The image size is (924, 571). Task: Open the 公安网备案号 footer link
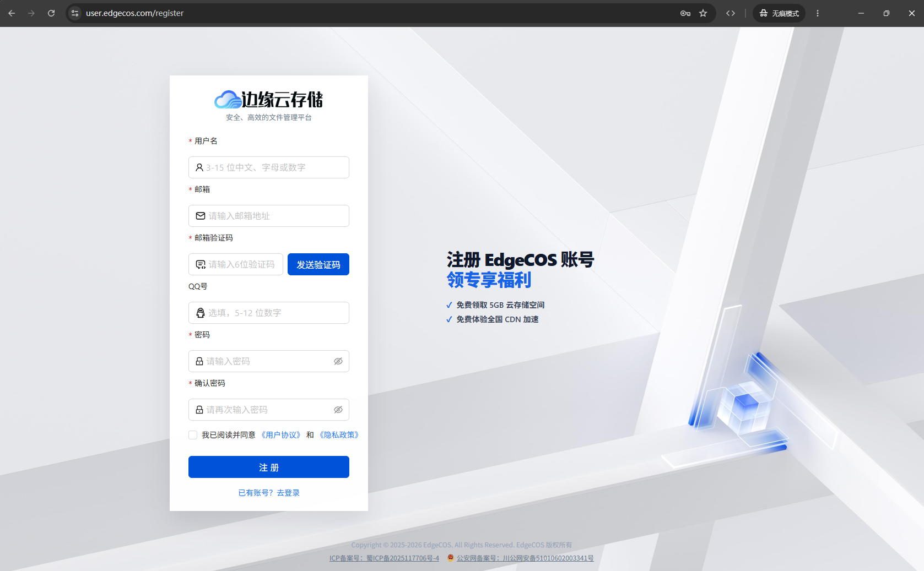[x=525, y=558]
